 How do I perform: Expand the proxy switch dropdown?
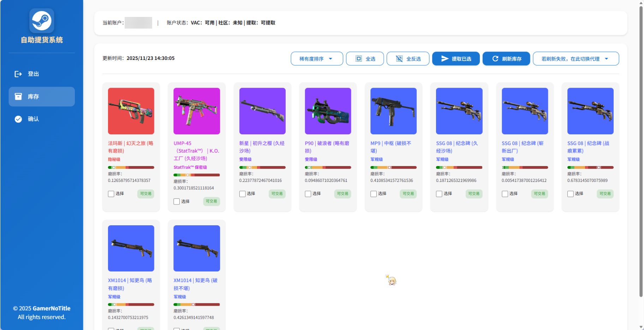(x=576, y=59)
